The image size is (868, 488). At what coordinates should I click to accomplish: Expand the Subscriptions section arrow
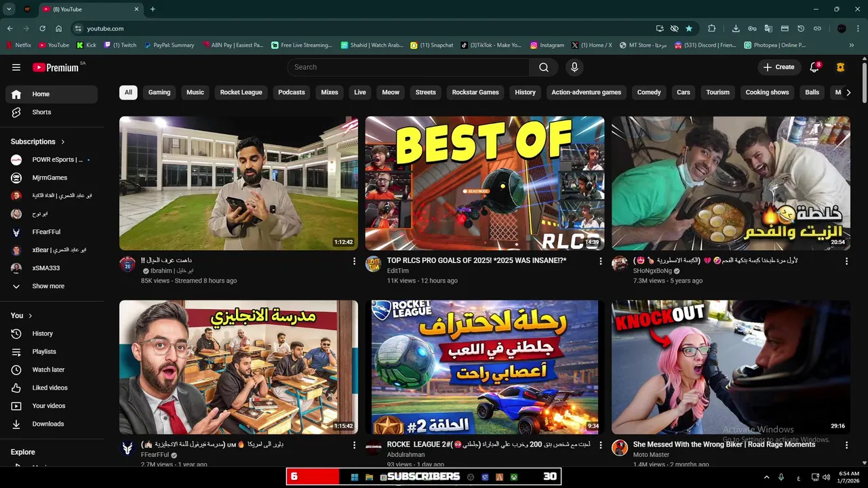click(63, 142)
